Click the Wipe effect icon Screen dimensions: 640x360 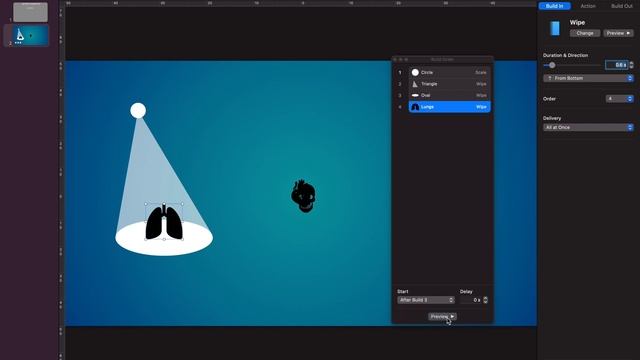click(555, 28)
